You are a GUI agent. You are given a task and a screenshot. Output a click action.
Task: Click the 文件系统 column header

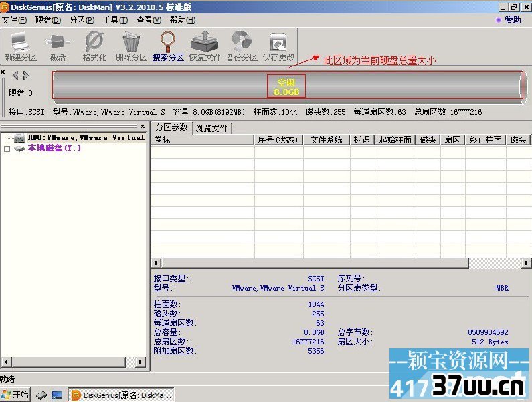click(326, 140)
